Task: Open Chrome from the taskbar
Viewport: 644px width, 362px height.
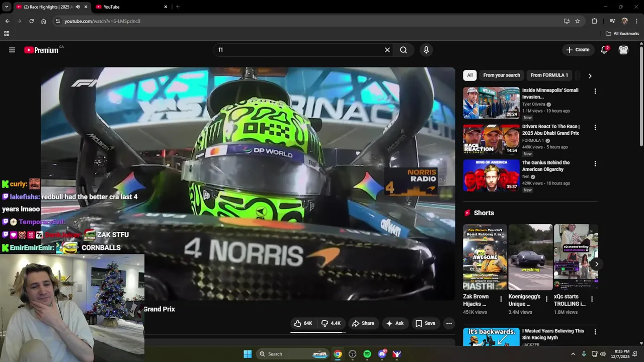Action: pos(338,354)
